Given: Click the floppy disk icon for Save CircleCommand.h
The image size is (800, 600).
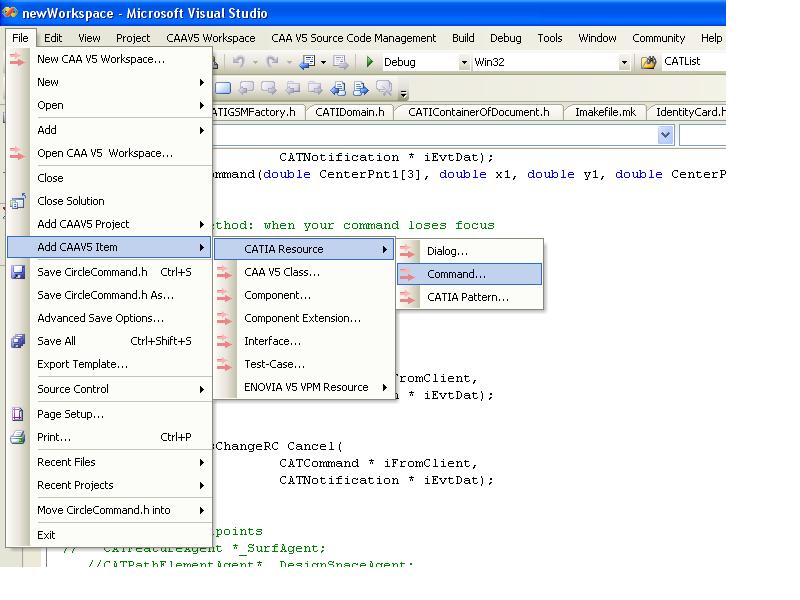Looking at the screenshot, I should tap(18, 272).
